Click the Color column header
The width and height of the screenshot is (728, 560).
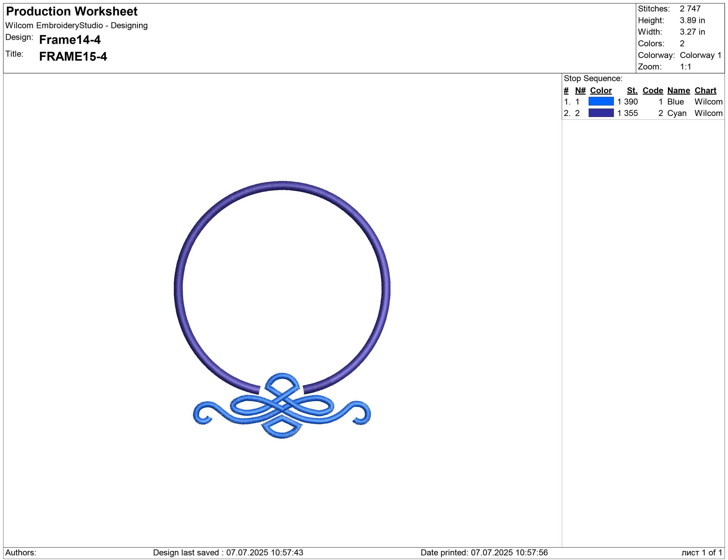coord(601,91)
